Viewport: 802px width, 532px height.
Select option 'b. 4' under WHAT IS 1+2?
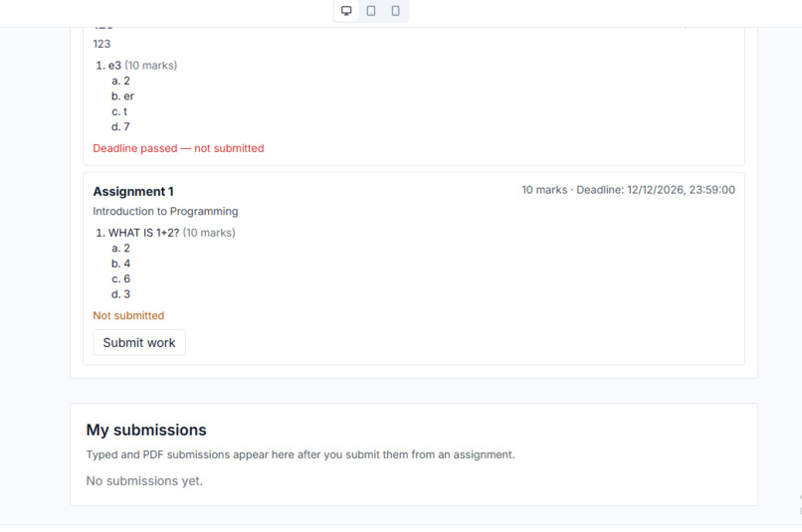point(120,264)
